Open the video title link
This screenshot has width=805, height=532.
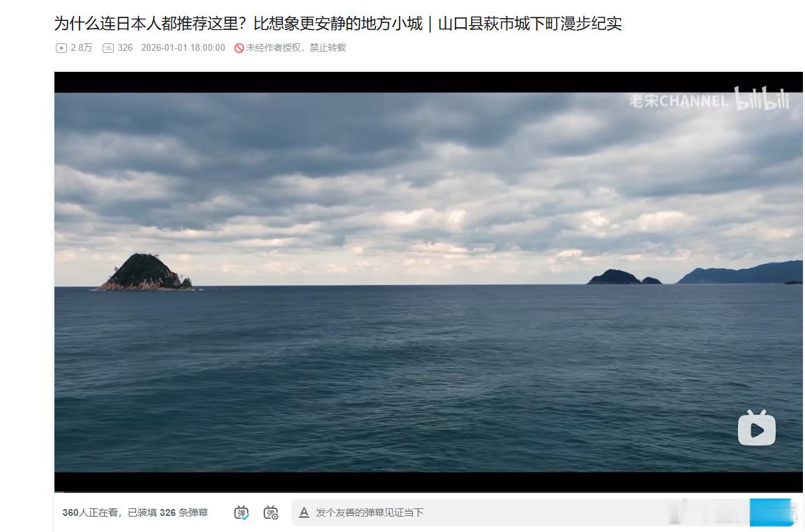339,23
